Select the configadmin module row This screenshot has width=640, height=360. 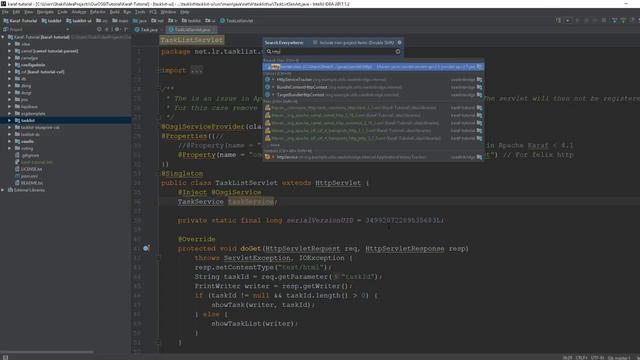65,65
